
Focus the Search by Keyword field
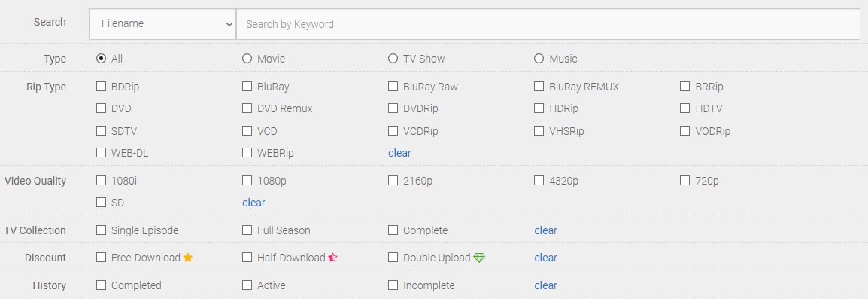click(x=548, y=24)
